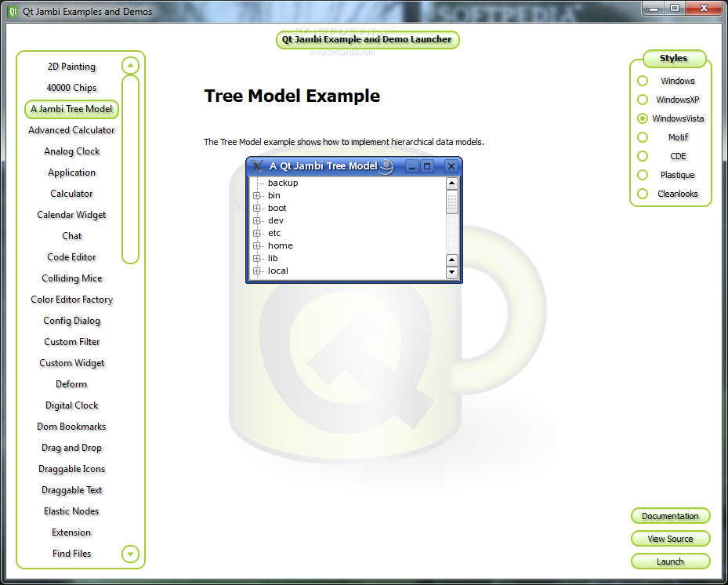The height and width of the screenshot is (585, 728).
Task: Click the Qt Jambi Example and Demo Launcher title
Action: tap(368, 39)
